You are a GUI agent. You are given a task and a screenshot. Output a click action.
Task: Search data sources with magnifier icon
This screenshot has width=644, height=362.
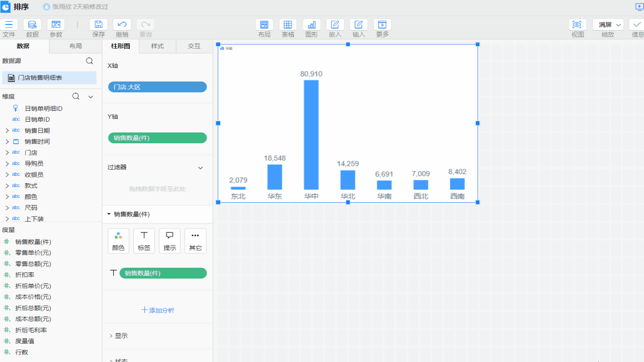pos(89,61)
